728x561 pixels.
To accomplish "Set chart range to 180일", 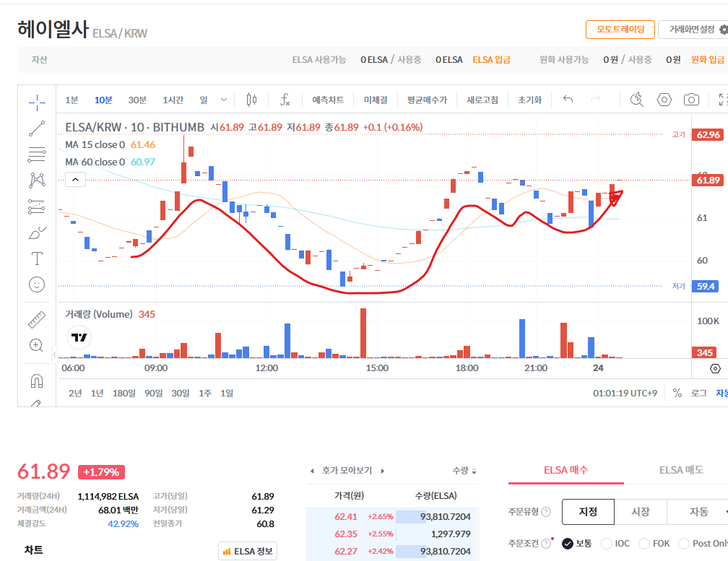I will click(x=124, y=393).
